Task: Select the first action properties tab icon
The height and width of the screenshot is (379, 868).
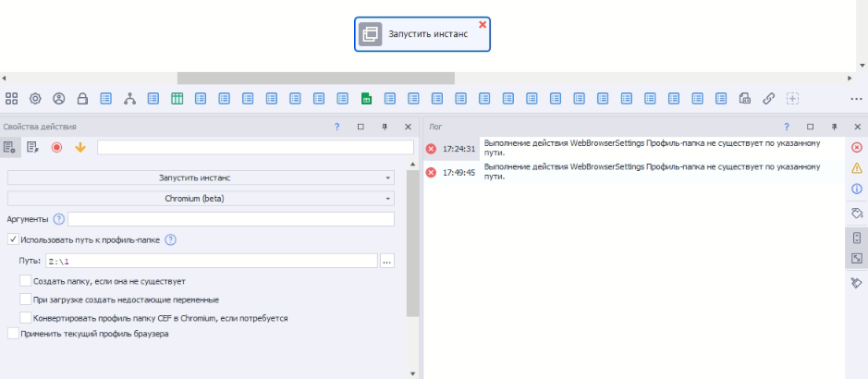Action: coord(9,147)
